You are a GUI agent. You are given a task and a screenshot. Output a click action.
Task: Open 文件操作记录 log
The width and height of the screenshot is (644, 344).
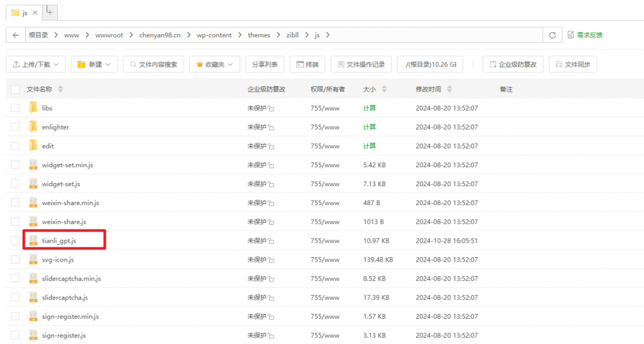[361, 64]
